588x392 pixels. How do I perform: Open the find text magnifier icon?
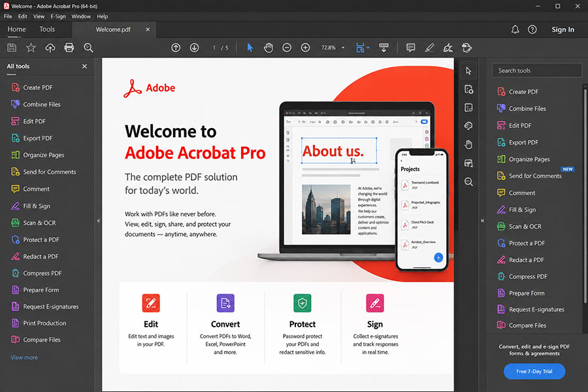tap(88, 48)
